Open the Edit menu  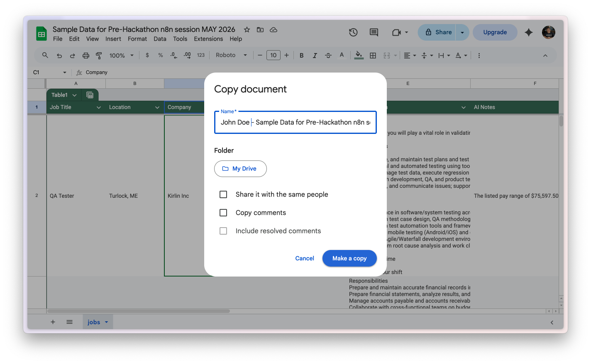74,39
